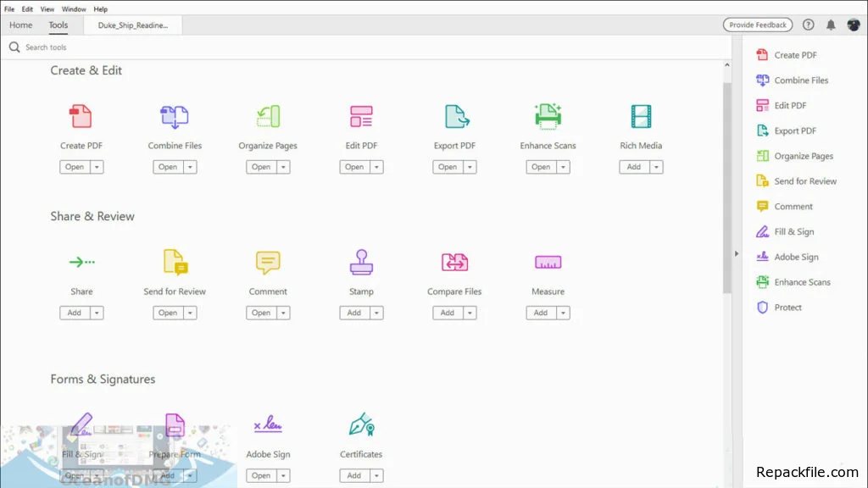This screenshot has width=868, height=488.
Task: Open the notifications bell icon
Action: (x=831, y=25)
